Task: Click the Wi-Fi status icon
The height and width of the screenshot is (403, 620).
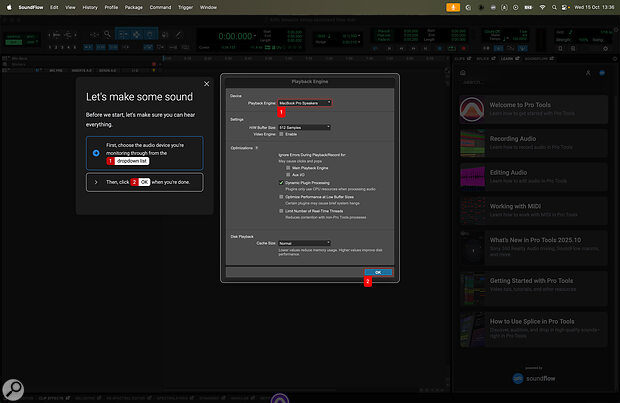Action: (x=542, y=7)
